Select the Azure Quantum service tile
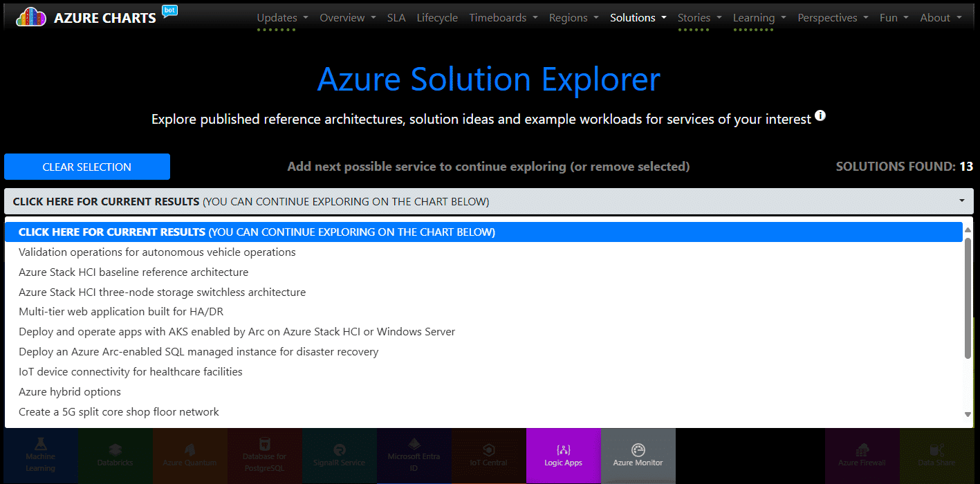 click(189, 456)
